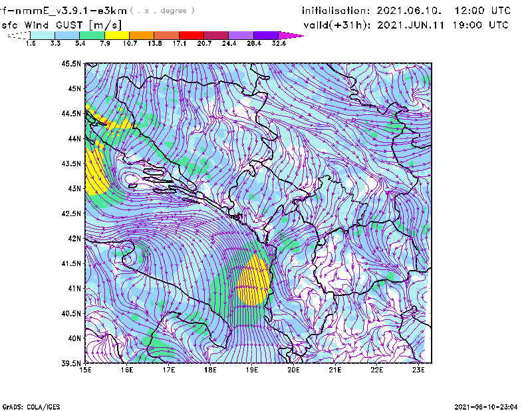
Task: Click the '43.5N' latitude label
Action: pos(71,164)
